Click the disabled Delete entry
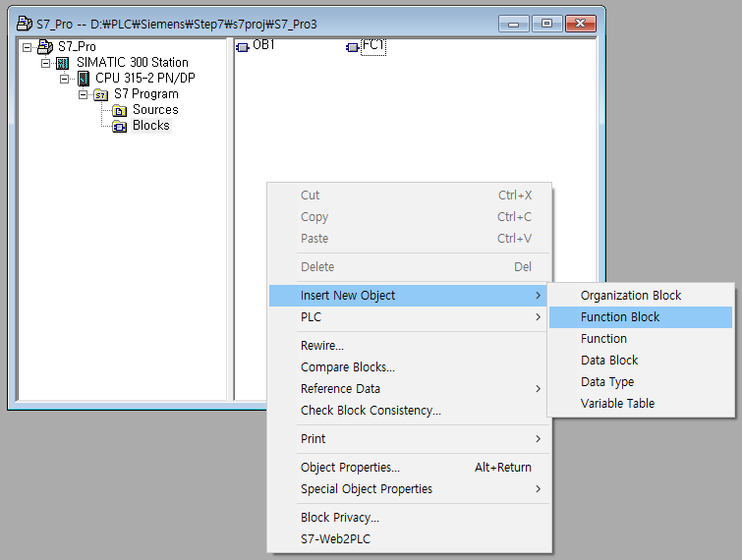The height and width of the screenshot is (560, 742). [x=410, y=267]
